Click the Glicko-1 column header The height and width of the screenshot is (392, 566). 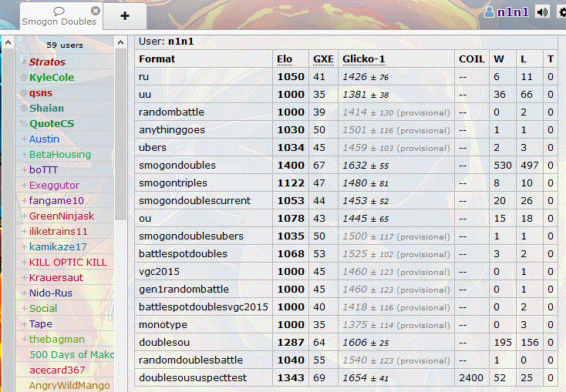click(365, 59)
